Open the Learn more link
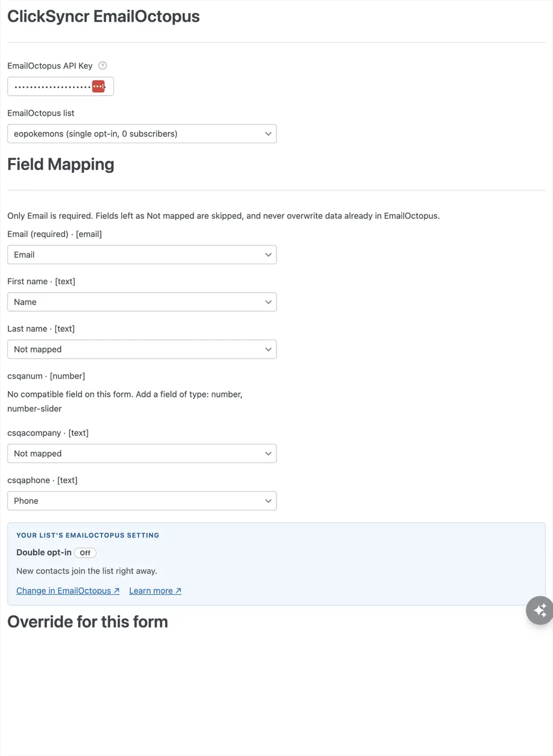 click(155, 591)
